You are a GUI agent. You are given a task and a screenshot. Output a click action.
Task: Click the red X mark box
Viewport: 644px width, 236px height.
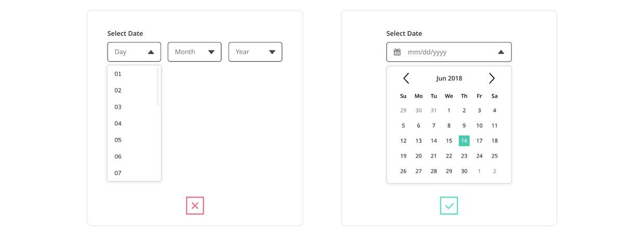pyautogui.click(x=195, y=206)
